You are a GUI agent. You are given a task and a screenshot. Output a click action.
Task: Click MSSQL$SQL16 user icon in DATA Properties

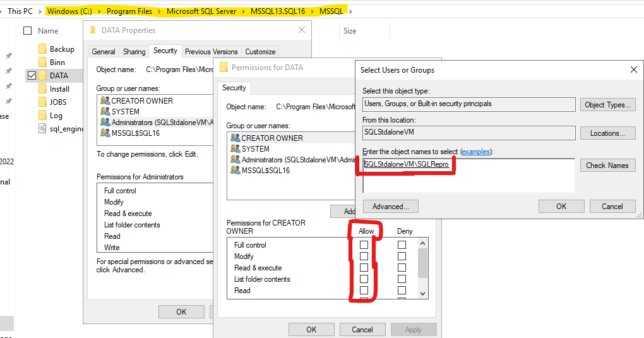[x=105, y=133]
